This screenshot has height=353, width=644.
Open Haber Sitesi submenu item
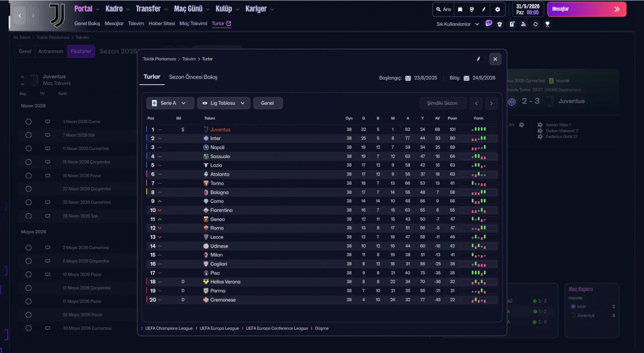point(162,24)
